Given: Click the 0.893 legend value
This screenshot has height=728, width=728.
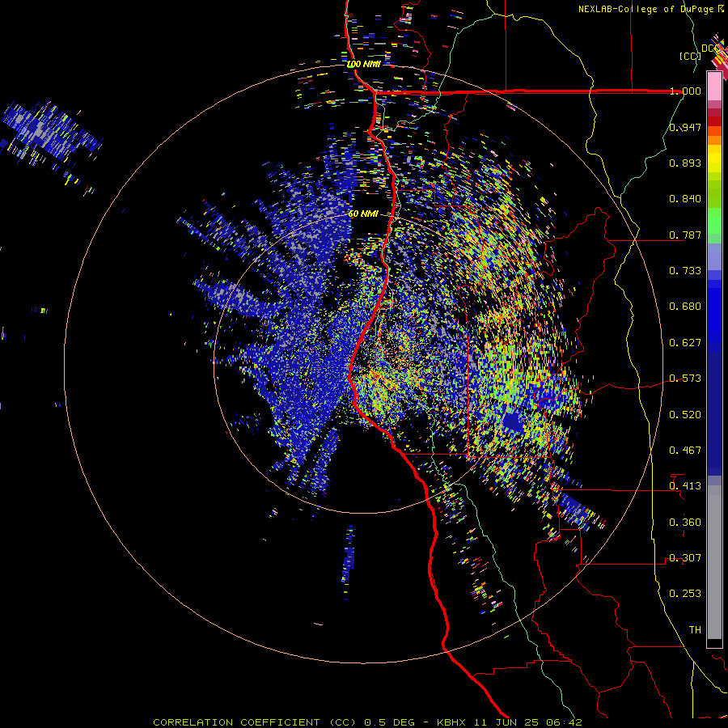Looking at the screenshot, I should [x=685, y=163].
